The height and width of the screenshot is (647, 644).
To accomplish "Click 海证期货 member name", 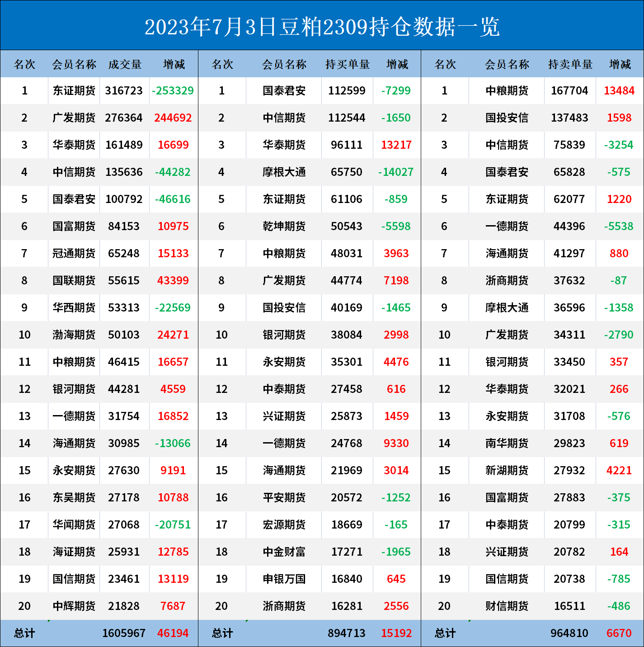I will click(x=74, y=552).
